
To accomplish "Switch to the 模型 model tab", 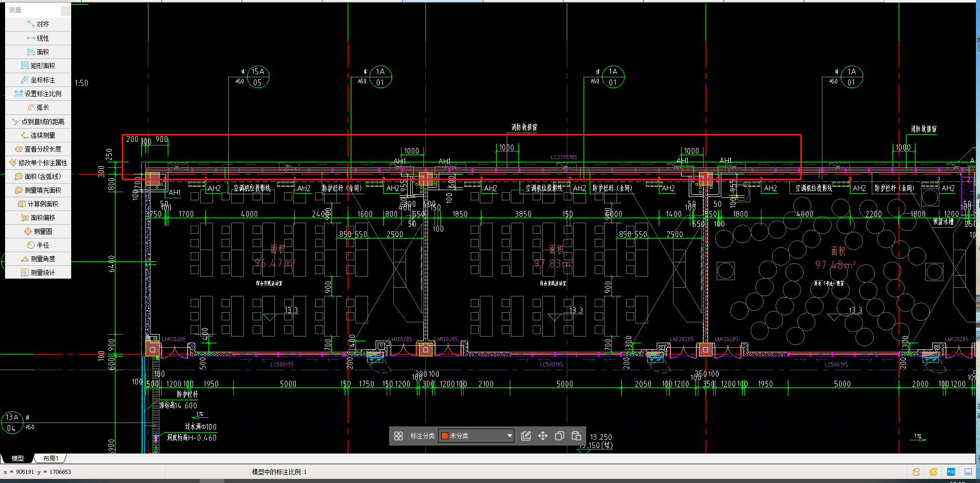I will [x=18, y=458].
